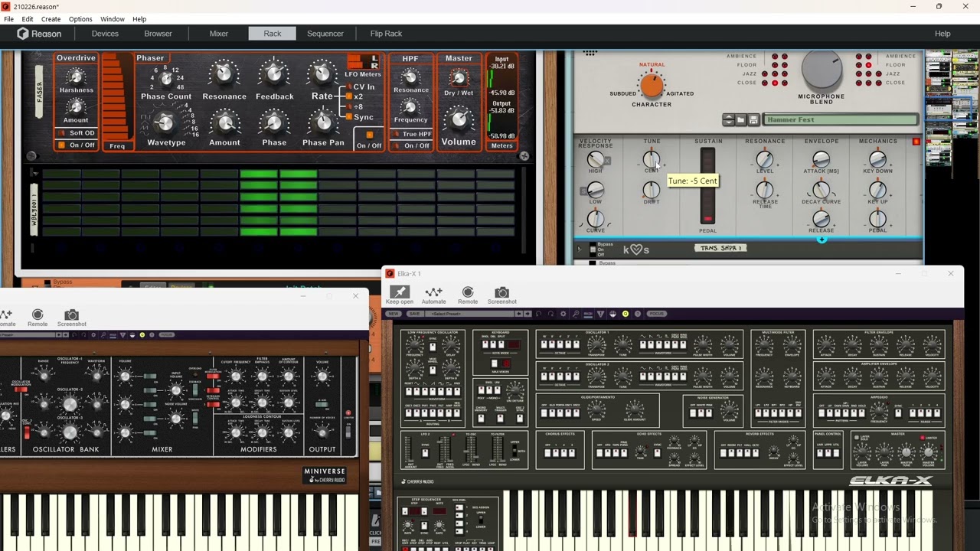The image size is (980, 551).
Task: Click next preset arrow in Elka-X toolbar
Action: (x=527, y=314)
